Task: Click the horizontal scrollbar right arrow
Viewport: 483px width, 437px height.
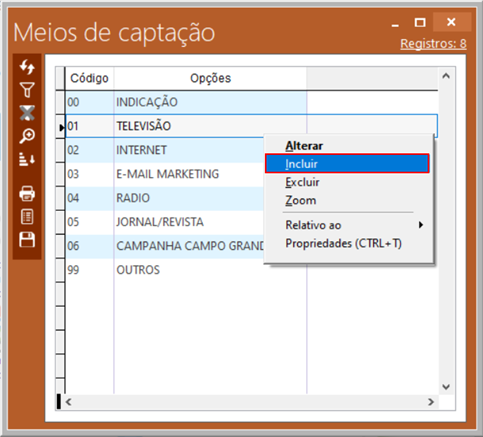Action: click(431, 402)
